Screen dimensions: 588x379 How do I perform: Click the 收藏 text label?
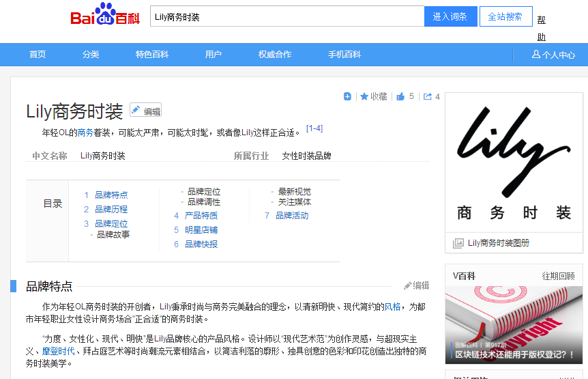(x=379, y=96)
